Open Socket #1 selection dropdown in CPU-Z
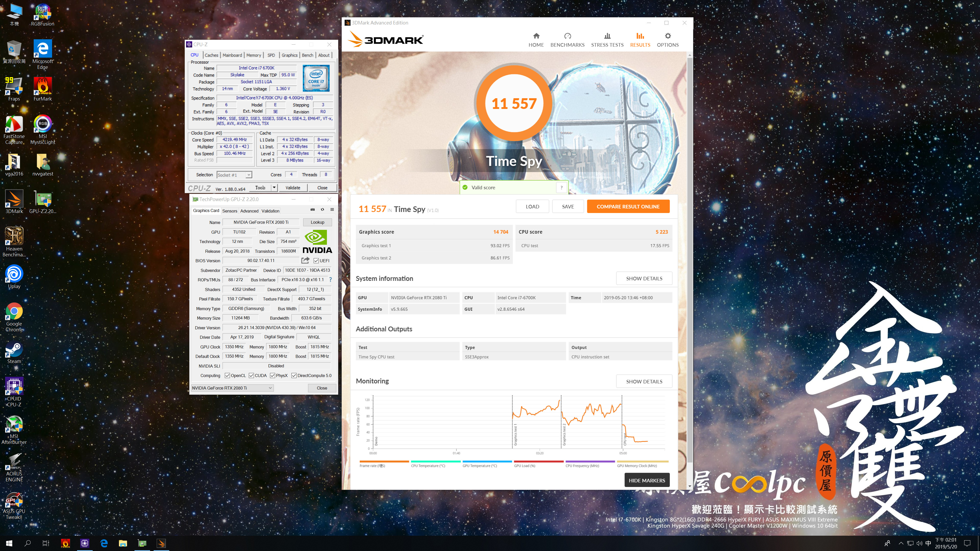980x551 pixels. click(234, 175)
